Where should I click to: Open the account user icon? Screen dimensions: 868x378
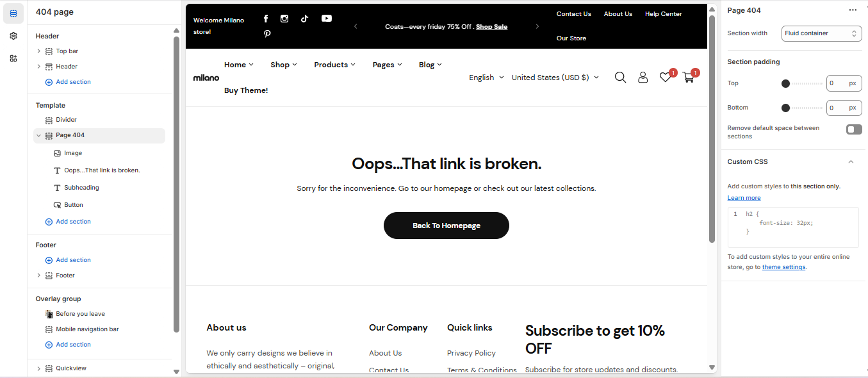click(x=643, y=78)
